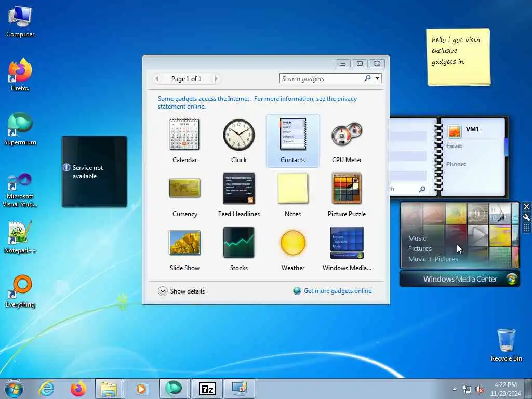Open Windows Explorer from taskbar

[x=109, y=389]
